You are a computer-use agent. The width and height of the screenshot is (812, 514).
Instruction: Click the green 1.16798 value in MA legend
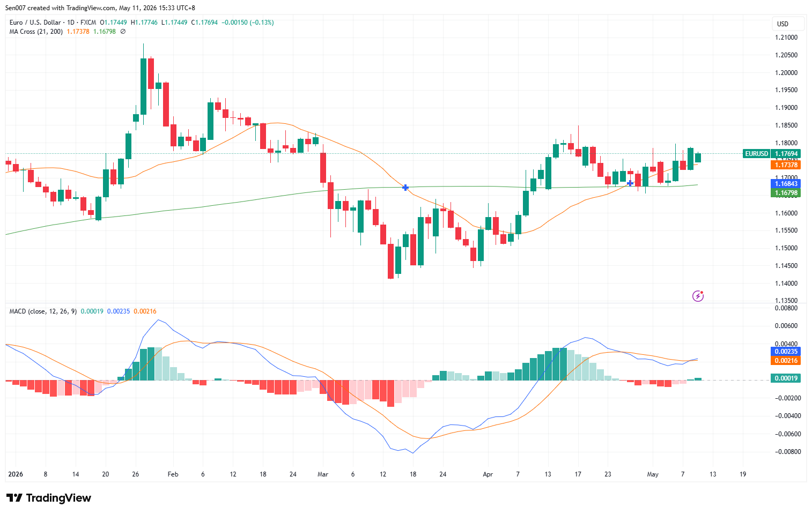coord(105,32)
